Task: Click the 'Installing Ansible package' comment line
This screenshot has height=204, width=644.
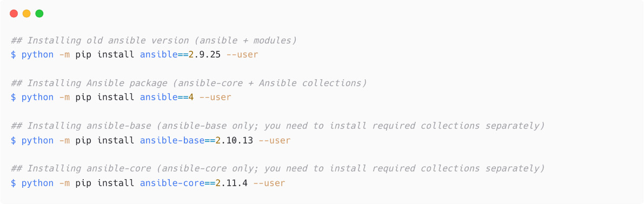Action: click(x=189, y=83)
